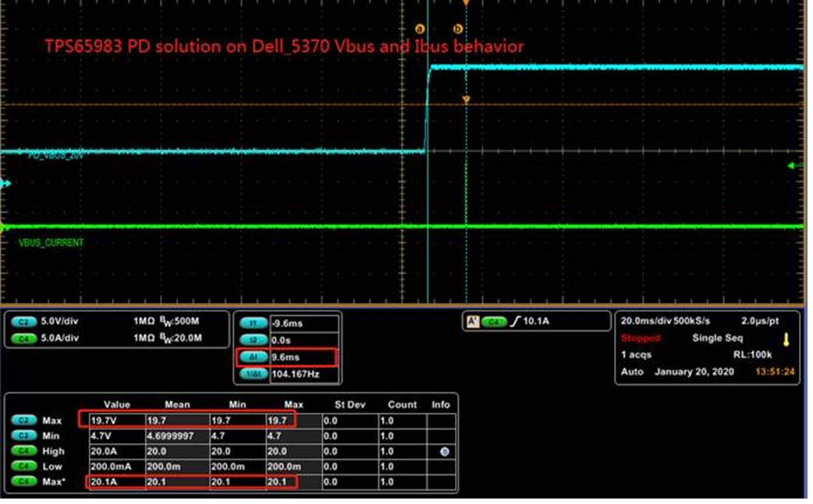Click the C2 channel badge beside 5.0V/div
Viewport: 813px width, 504px height.
tap(23, 322)
